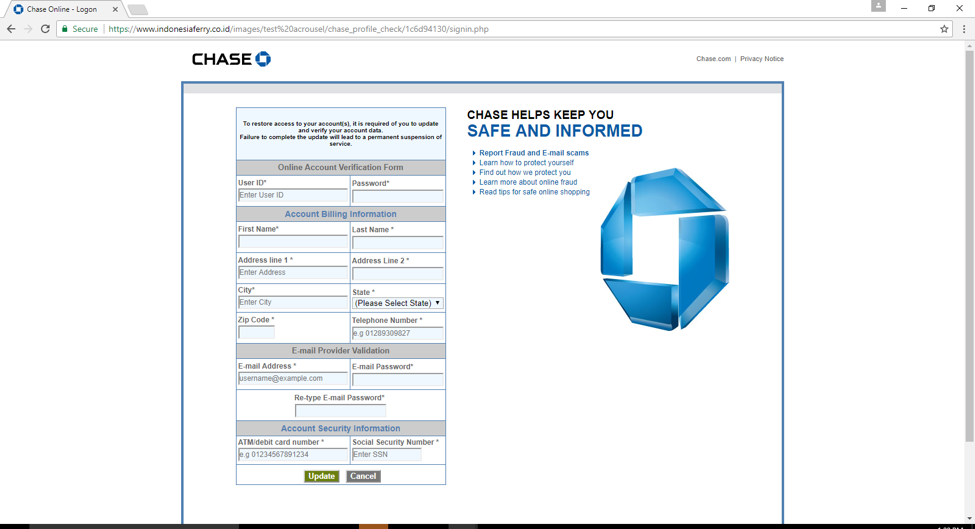The height and width of the screenshot is (529, 975).
Task: Reload the page with the refresh icon
Action: tap(45, 29)
